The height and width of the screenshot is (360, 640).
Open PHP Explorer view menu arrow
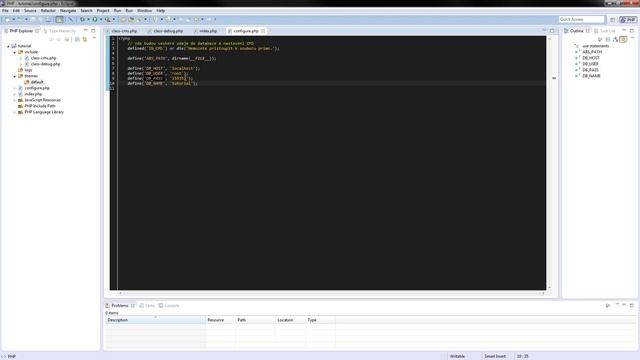pos(94,38)
